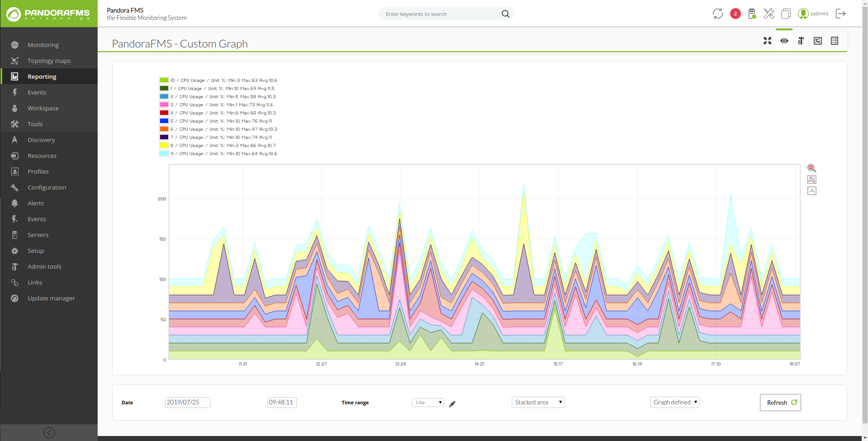Click the time field 09:48:11
This screenshot has width=868, height=441.
coord(282,402)
